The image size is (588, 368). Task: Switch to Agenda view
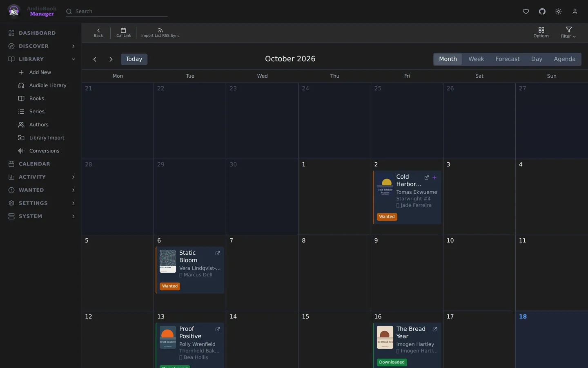coord(565,59)
